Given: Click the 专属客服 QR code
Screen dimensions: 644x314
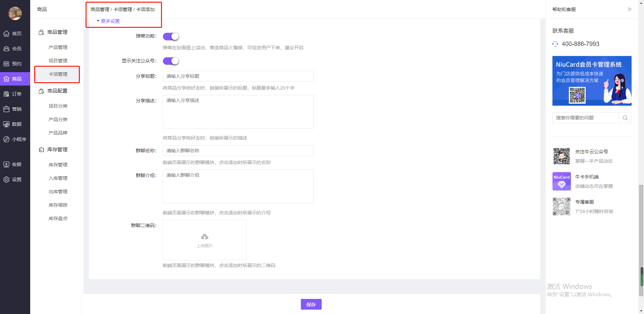Looking at the screenshot, I should (561, 206).
